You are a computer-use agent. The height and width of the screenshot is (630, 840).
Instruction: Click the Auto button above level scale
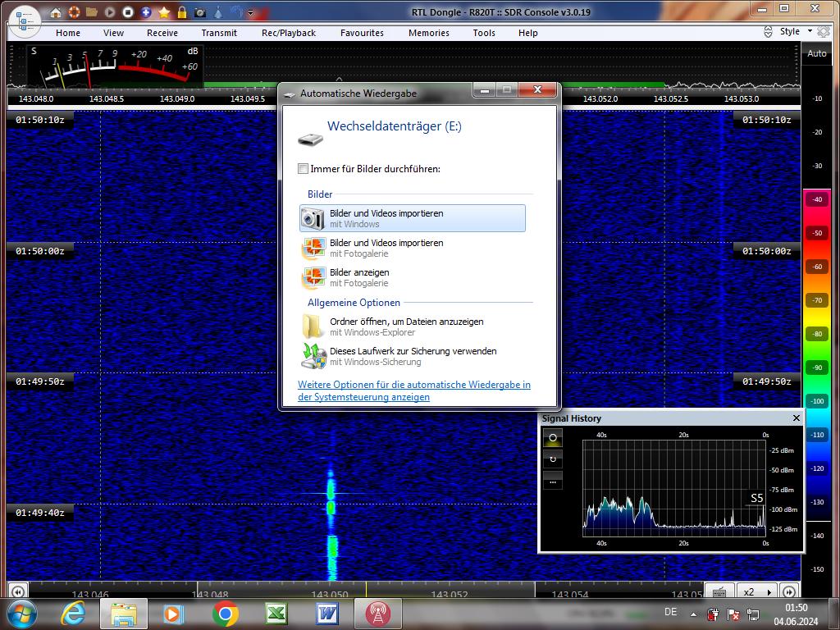[817, 53]
